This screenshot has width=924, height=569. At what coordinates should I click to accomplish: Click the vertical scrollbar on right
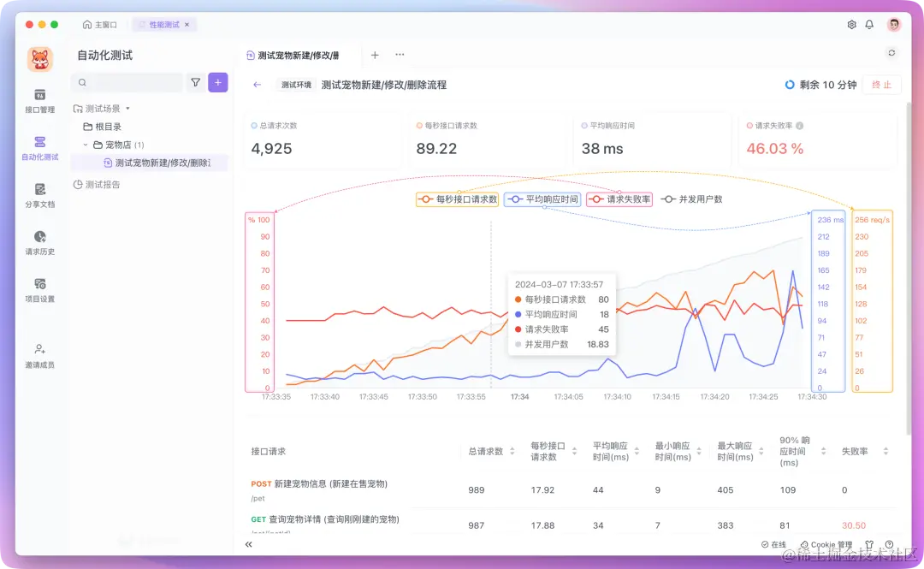pyautogui.click(x=908, y=269)
